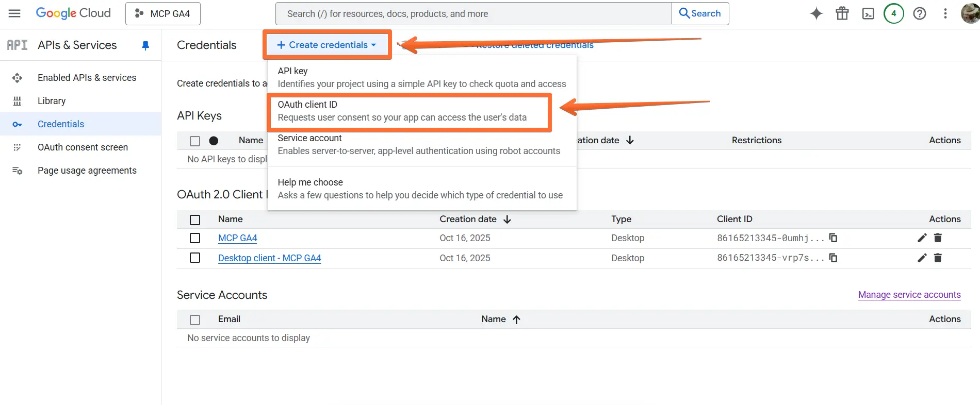Open the MCP GA4 client link
980x405 pixels.
237,238
